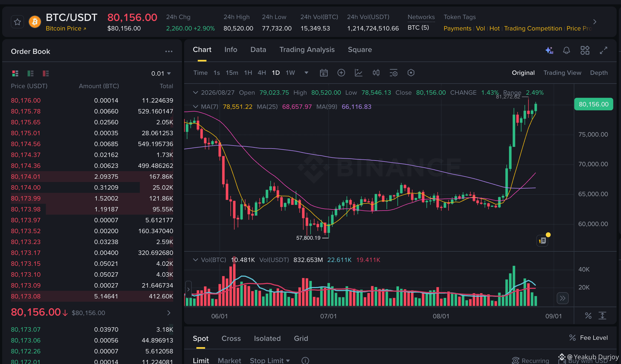This screenshot has height=364, width=621.
Task: Click the Hot token tag
Action: pyautogui.click(x=494, y=29)
